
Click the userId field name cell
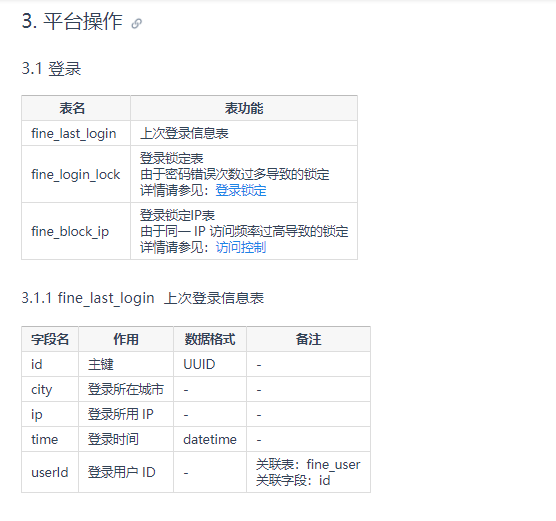(50, 472)
